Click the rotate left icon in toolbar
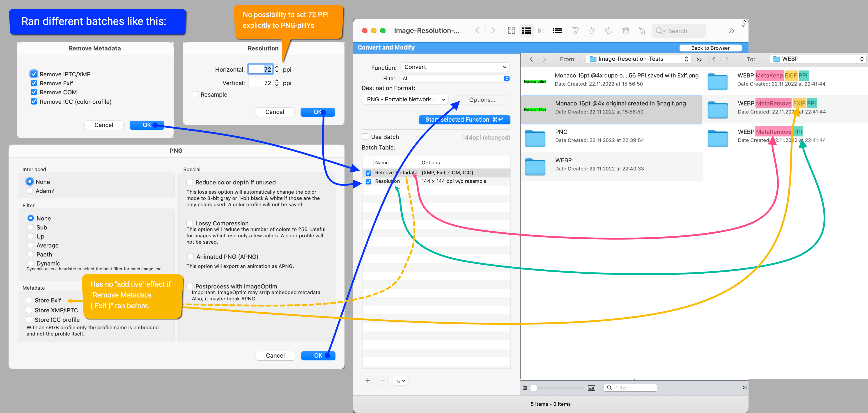The width and height of the screenshot is (868, 413). 591,31
